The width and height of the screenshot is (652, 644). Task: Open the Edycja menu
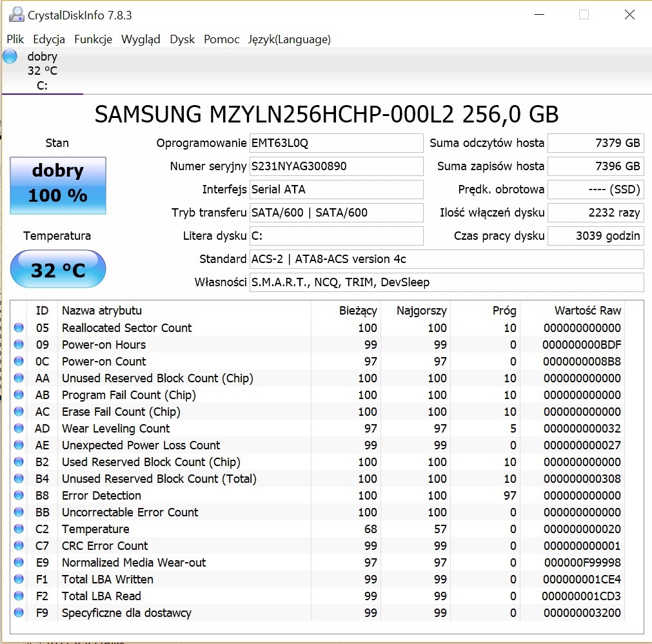pyautogui.click(x=49, y=39)
